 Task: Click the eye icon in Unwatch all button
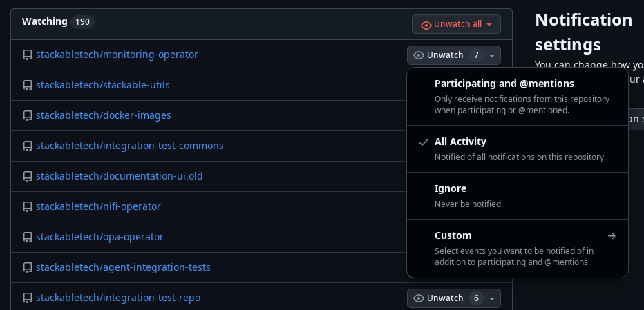426,25
